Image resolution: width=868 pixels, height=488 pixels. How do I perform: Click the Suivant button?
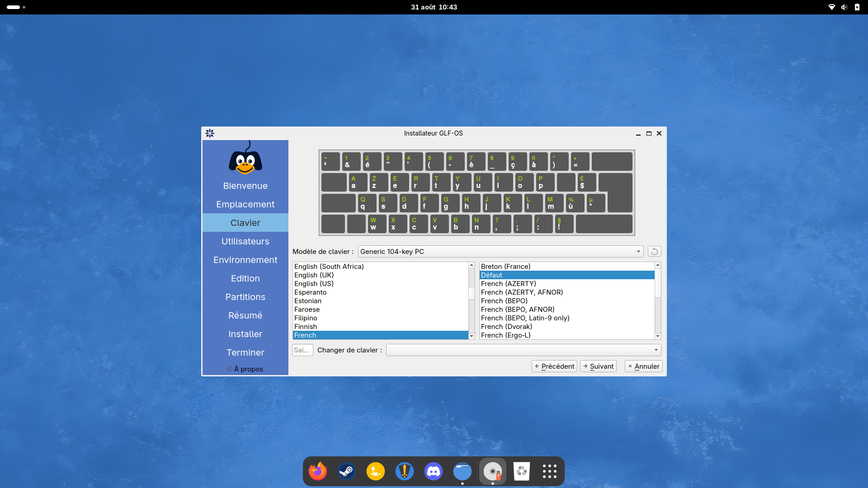coord(598,366)
